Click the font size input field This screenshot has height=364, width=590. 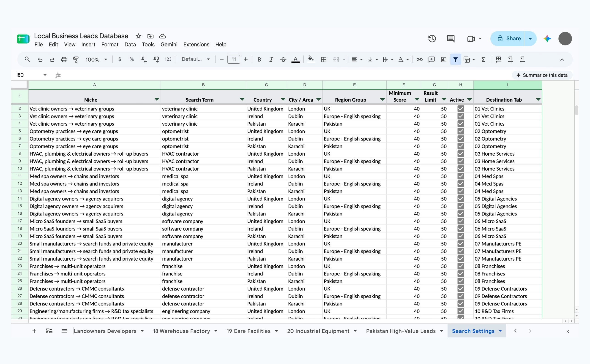coord(234,59)
